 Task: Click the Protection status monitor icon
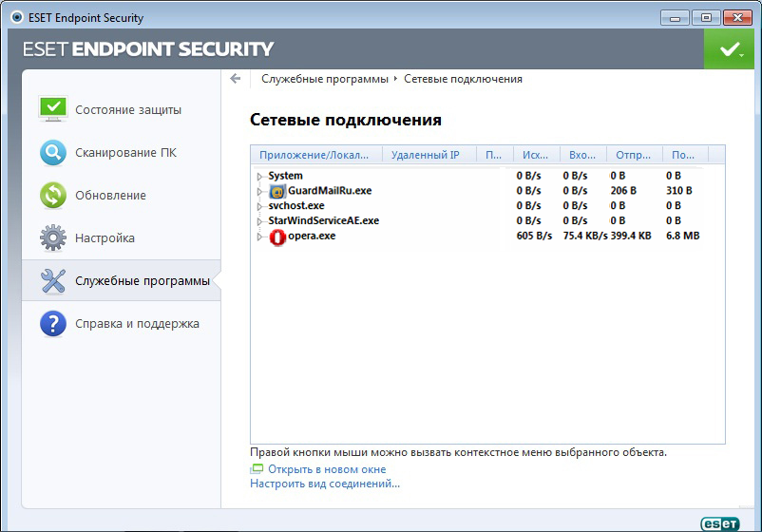click(53, 108)
